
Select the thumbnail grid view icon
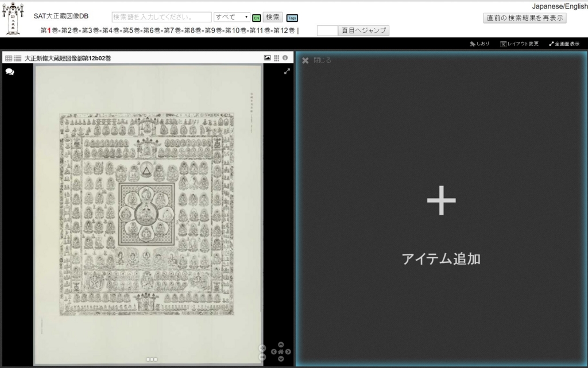(x=276, y=58)
